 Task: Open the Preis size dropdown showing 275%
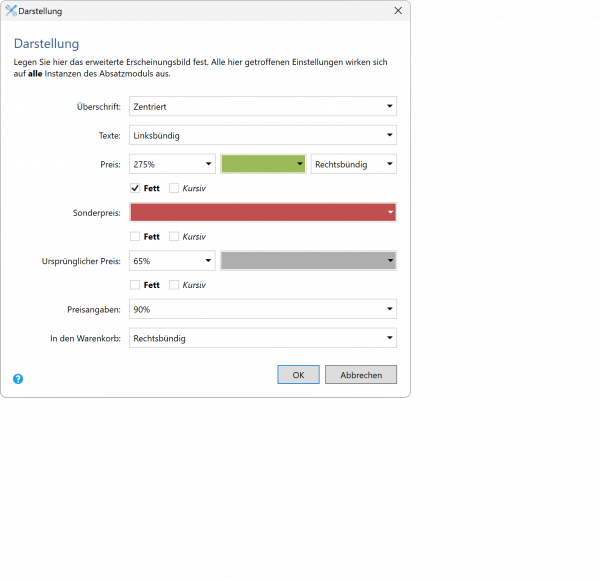(171, 164)
